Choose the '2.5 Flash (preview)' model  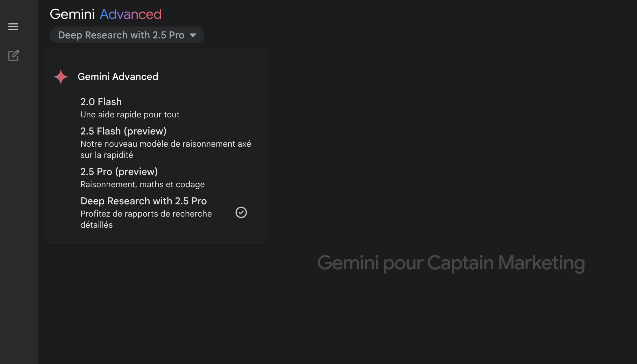click(x=123, y=131)
